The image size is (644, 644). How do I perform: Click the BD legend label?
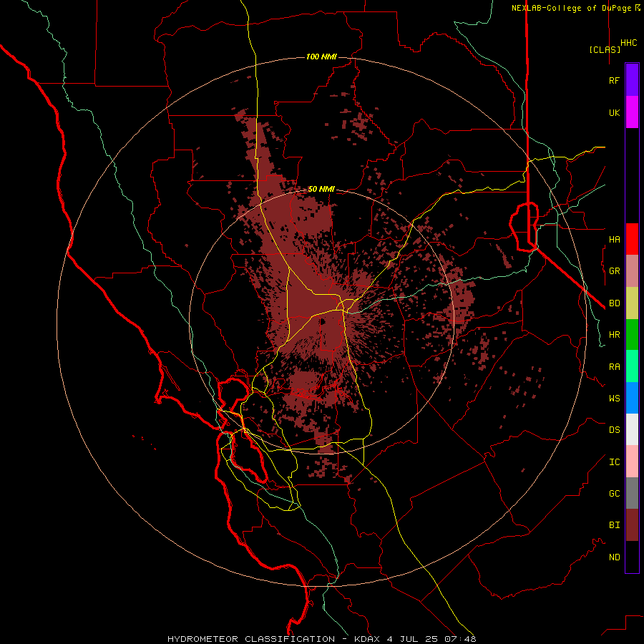coord(614,303)
